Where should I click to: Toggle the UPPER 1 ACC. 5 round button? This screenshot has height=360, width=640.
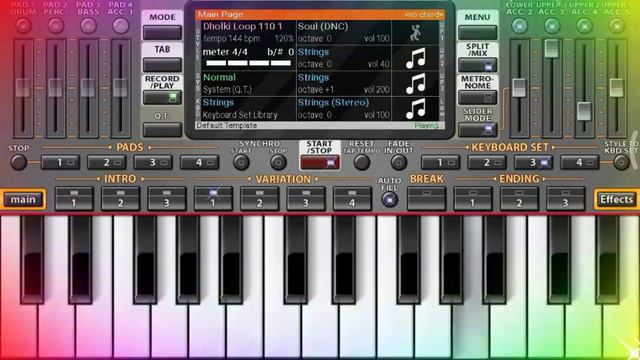(617, 26)
